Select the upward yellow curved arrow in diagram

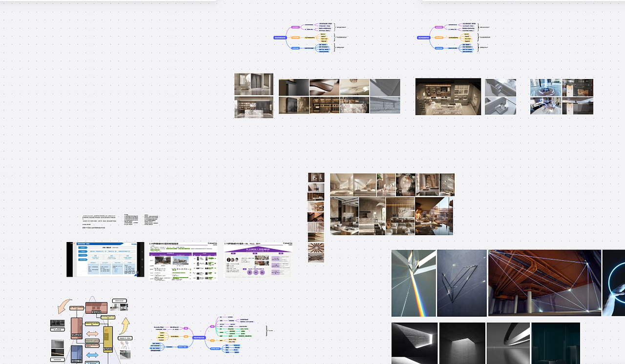(125, 325)
